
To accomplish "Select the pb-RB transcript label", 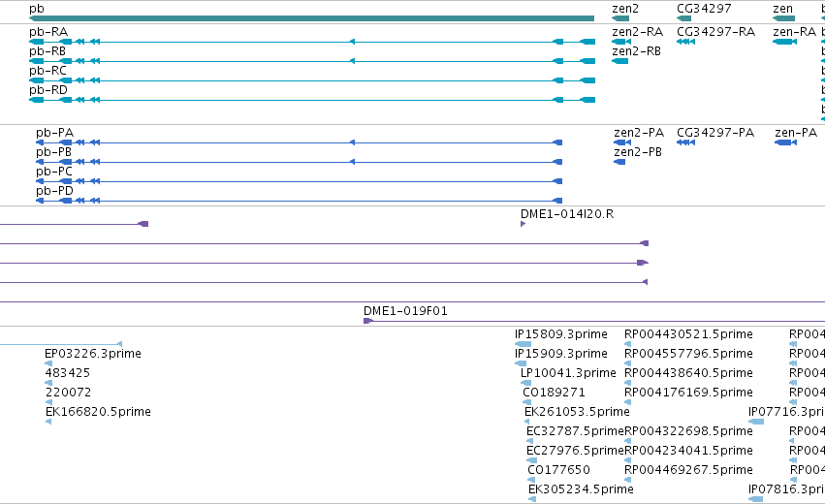I will 48,51.
